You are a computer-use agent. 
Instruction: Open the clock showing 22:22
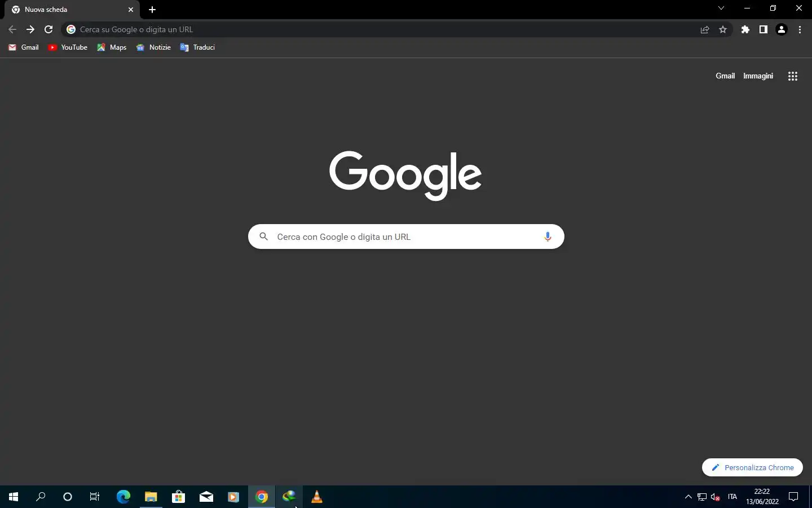[762, 497]
